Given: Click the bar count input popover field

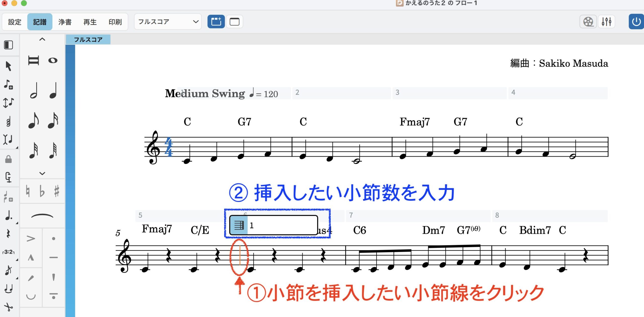Looking at the screenshot, I should (282, 225).
